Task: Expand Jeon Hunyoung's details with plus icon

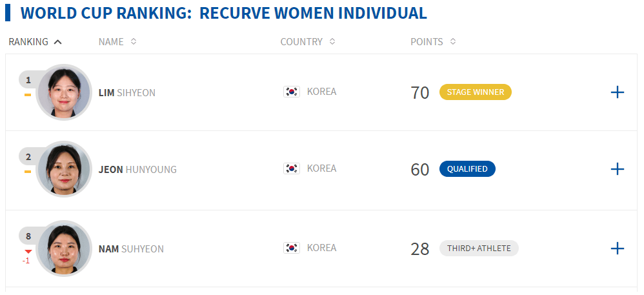Action: click(x=618, y=169)
